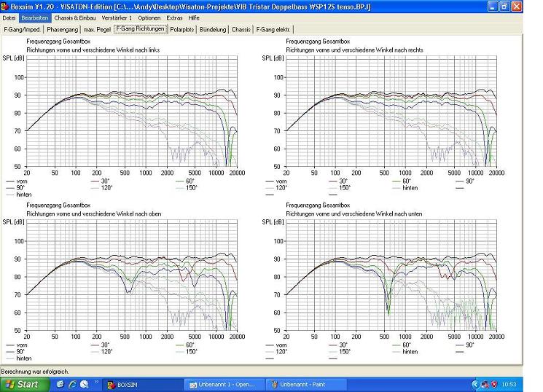
Task: Click the first quick launch icon beside Start
Action: click(x=60, y=383)
